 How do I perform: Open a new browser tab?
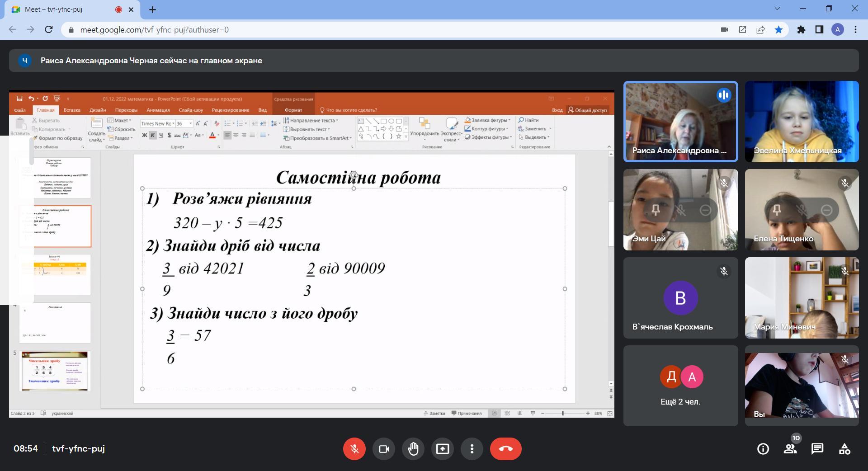[x=152, y=9]
